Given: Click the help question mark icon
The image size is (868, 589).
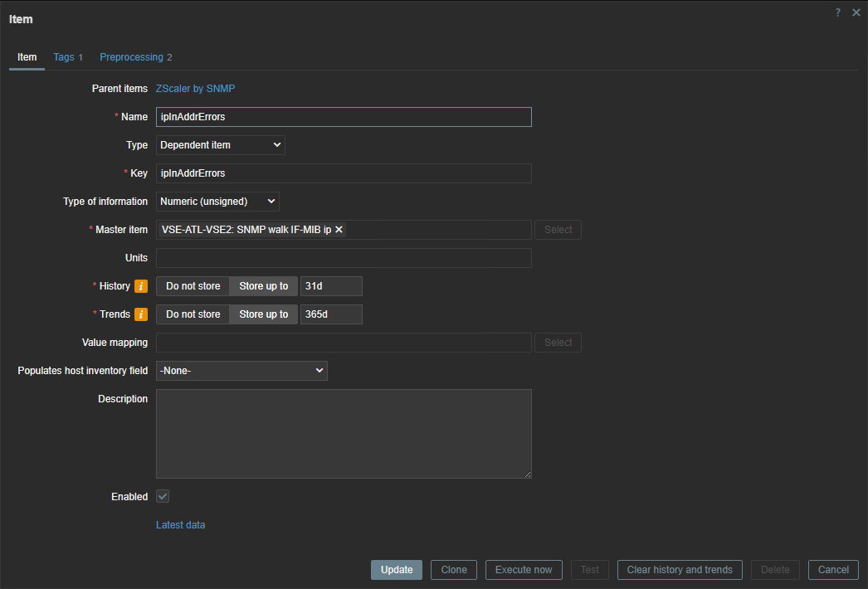Looking at the screenshot, I should (x=838, y=12).
